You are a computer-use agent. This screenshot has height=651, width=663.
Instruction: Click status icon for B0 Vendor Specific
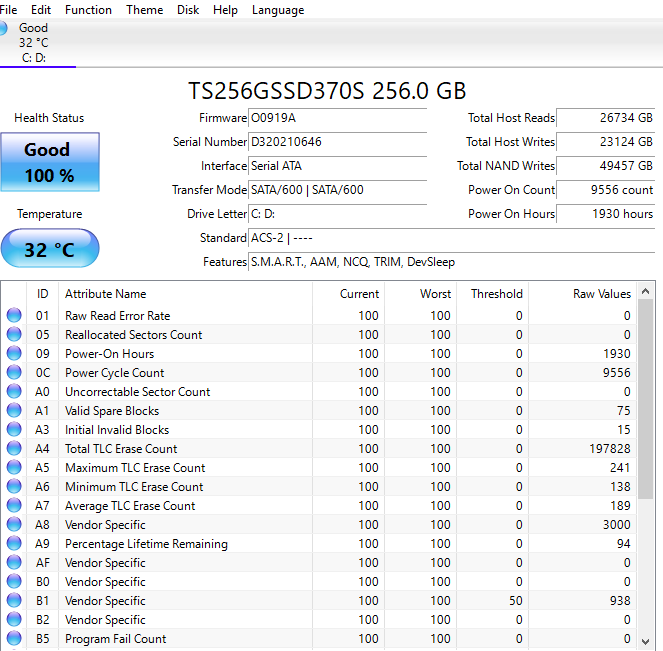coord(14,582)
